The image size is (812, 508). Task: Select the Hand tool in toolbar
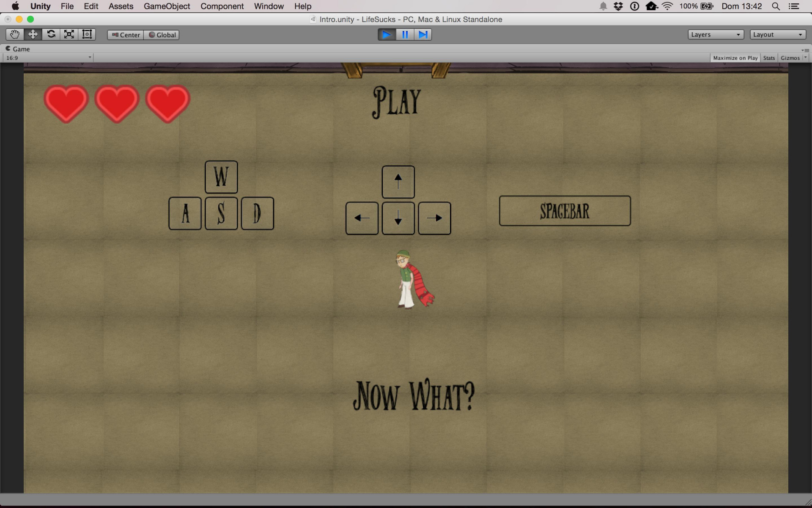[15, 34]
